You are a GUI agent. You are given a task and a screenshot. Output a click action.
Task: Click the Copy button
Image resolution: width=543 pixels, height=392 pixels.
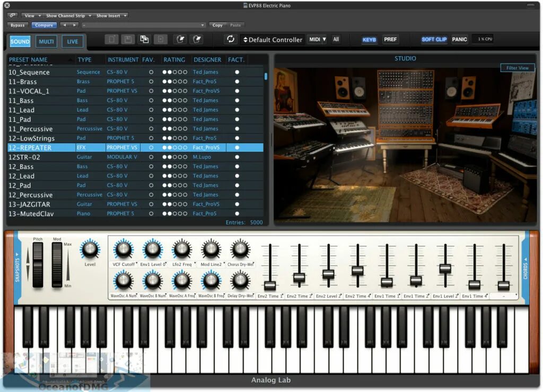click(217, 25)
